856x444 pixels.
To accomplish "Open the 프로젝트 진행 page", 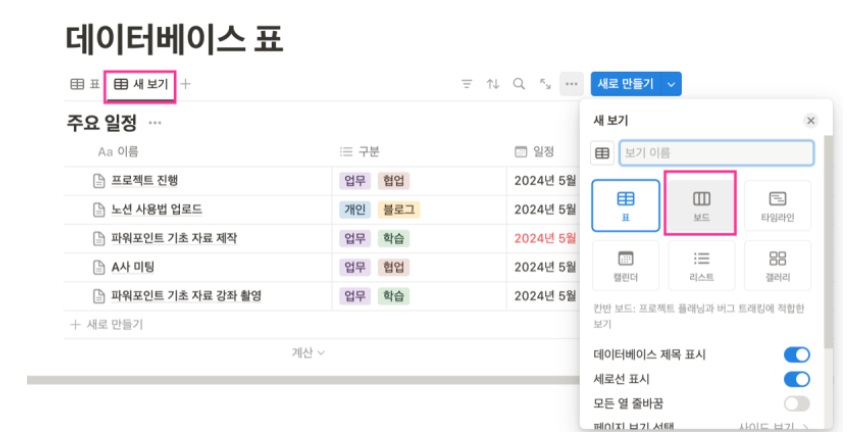I will click(x=145, y=181).
